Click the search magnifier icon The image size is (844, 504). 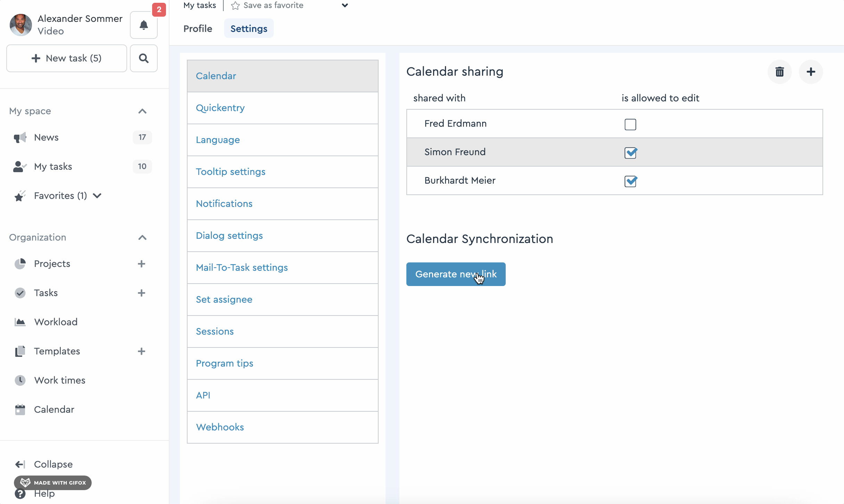(x=143, y=58)
